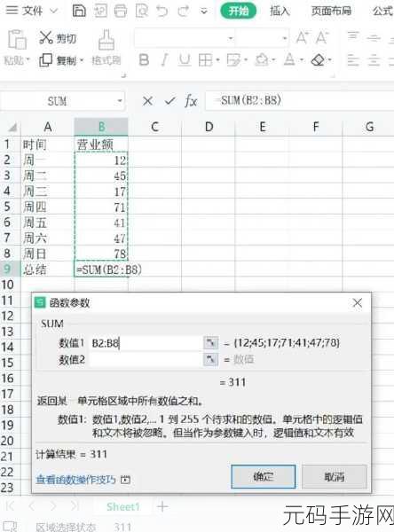Screen dimensions: 394x532
Task: Click the Undo arrow
Action: coord(162,11)
